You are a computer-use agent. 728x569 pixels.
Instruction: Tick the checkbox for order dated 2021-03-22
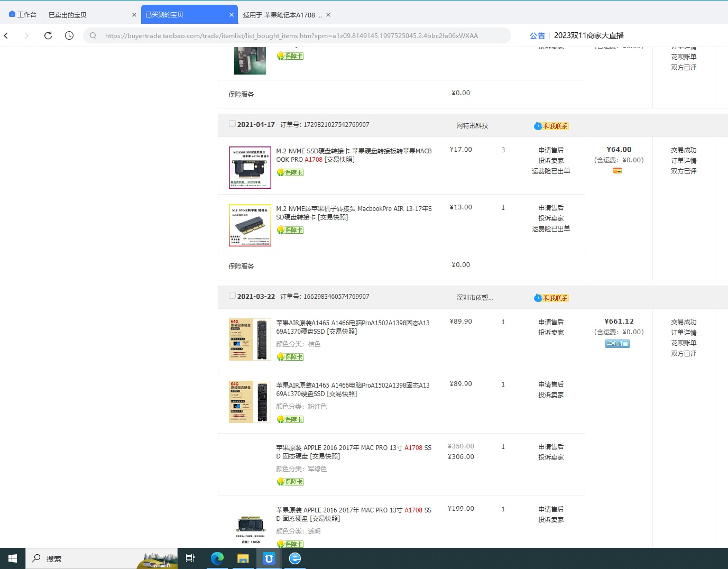pyautogui.click(x=232, y=296)
